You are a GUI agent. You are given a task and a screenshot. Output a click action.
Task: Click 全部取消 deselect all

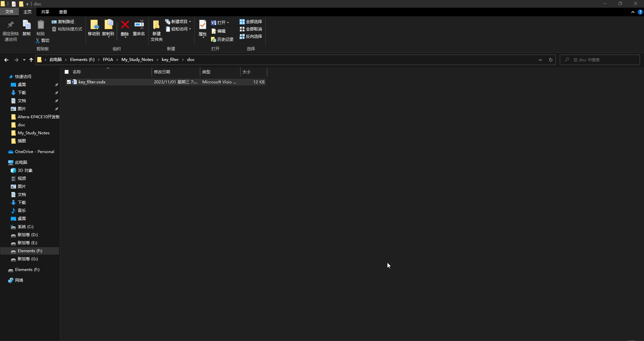click(x=251, y=29)
